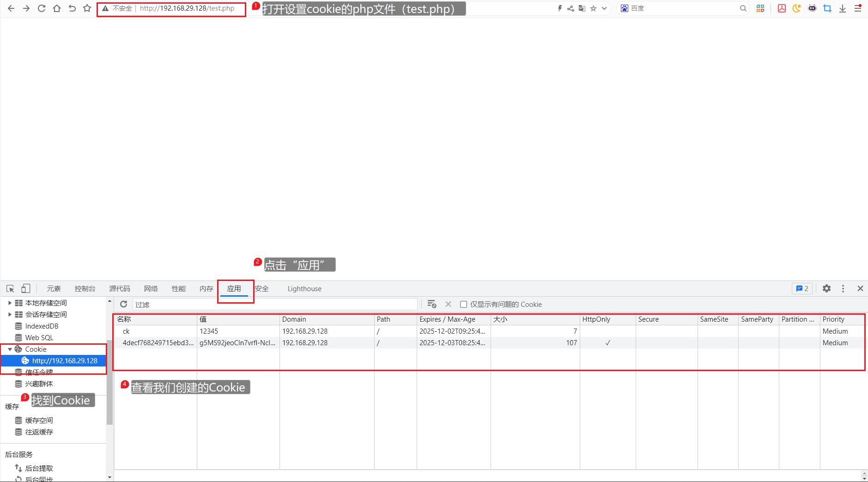This screenshot has width=868, height=482.
Task: Open the Lighthouse tab
Action: (304, 288)
